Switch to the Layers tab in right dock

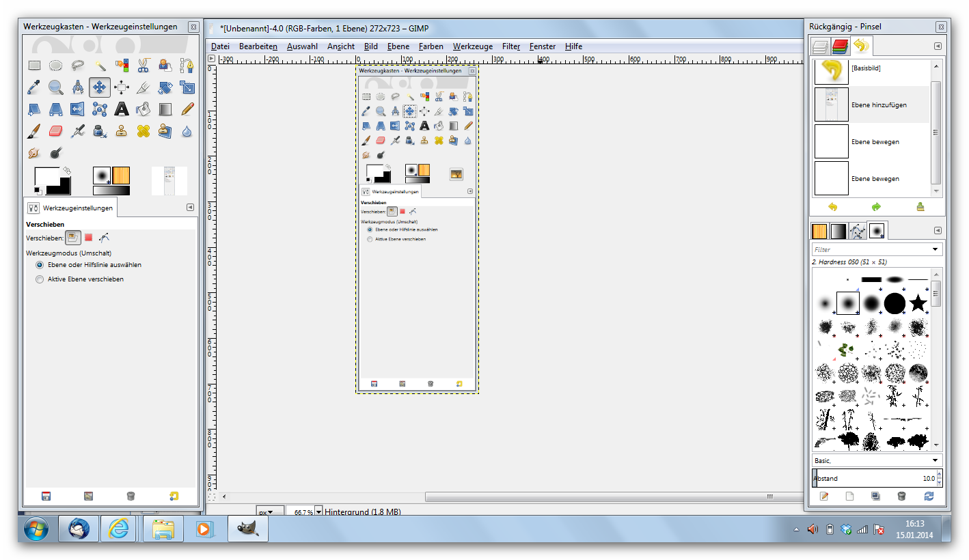point(820,47)
